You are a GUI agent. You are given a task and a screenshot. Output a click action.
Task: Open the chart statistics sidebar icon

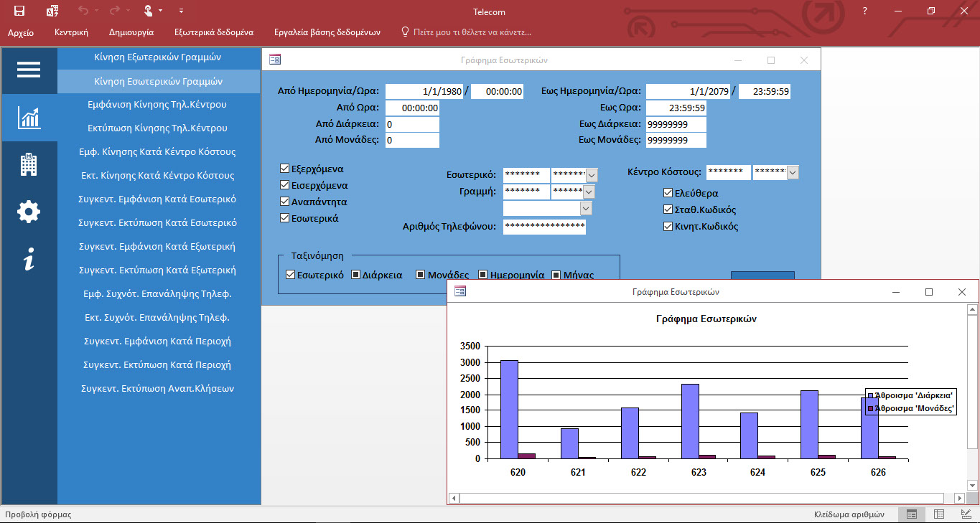29,117
